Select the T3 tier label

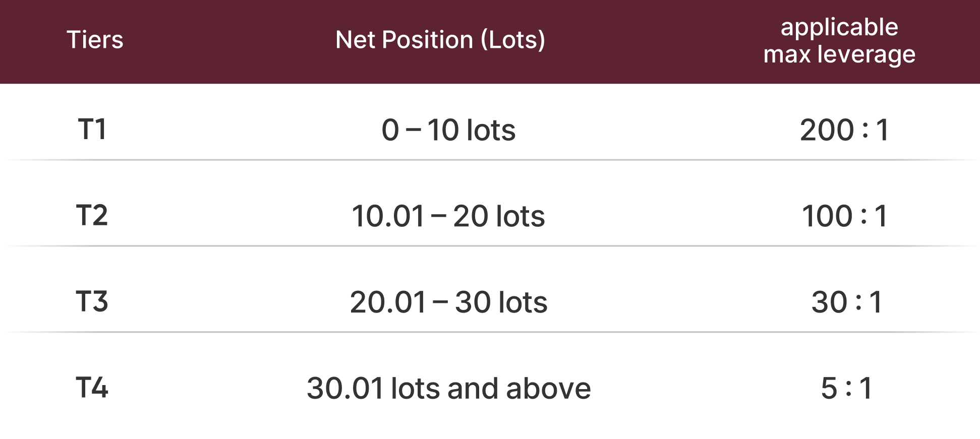coord(92,302)
